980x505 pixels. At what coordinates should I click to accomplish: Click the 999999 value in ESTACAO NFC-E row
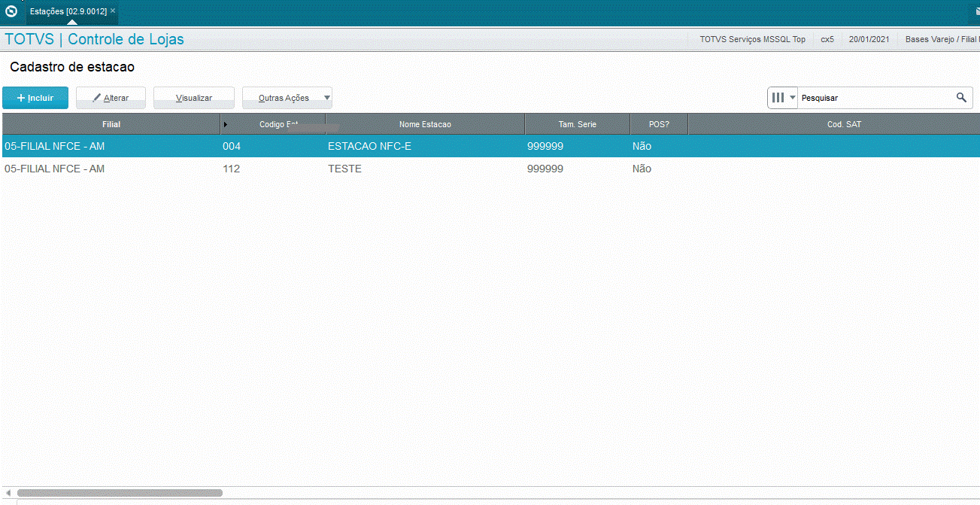(545, 146)
